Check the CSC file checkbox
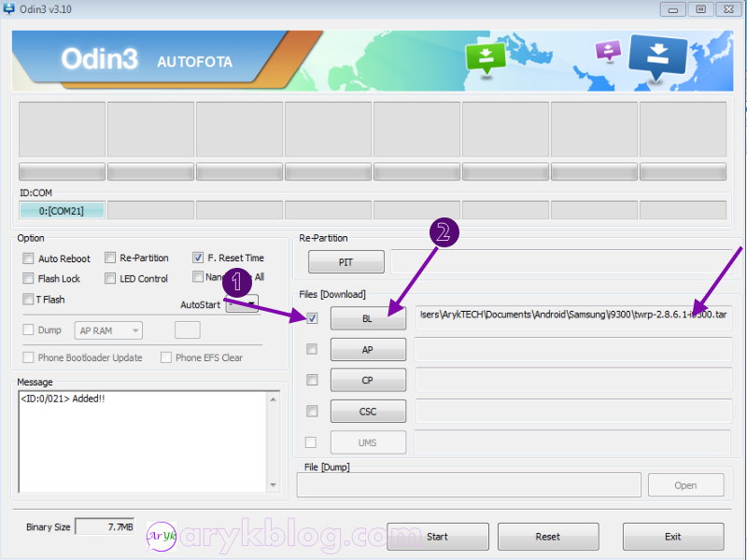This screenshot has width=747, height=560. 312,411
